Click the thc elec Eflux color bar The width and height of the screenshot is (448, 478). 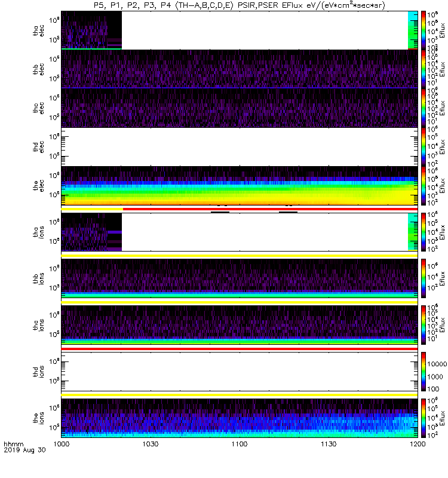(424, 108)
